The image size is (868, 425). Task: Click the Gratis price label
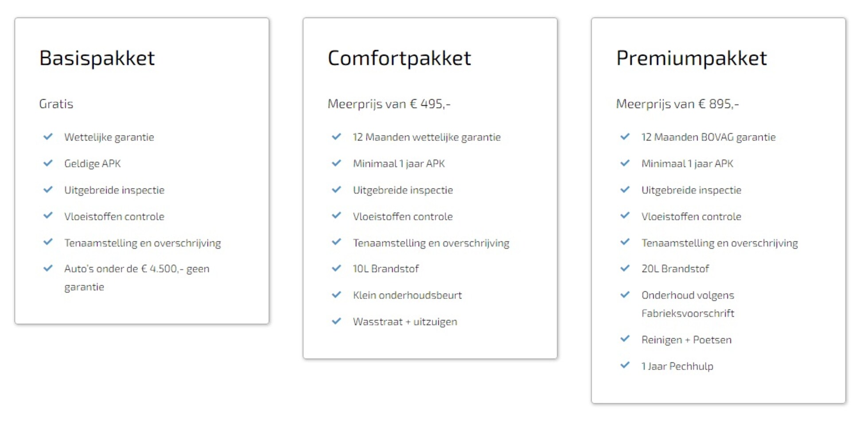[x=56, y=104]
